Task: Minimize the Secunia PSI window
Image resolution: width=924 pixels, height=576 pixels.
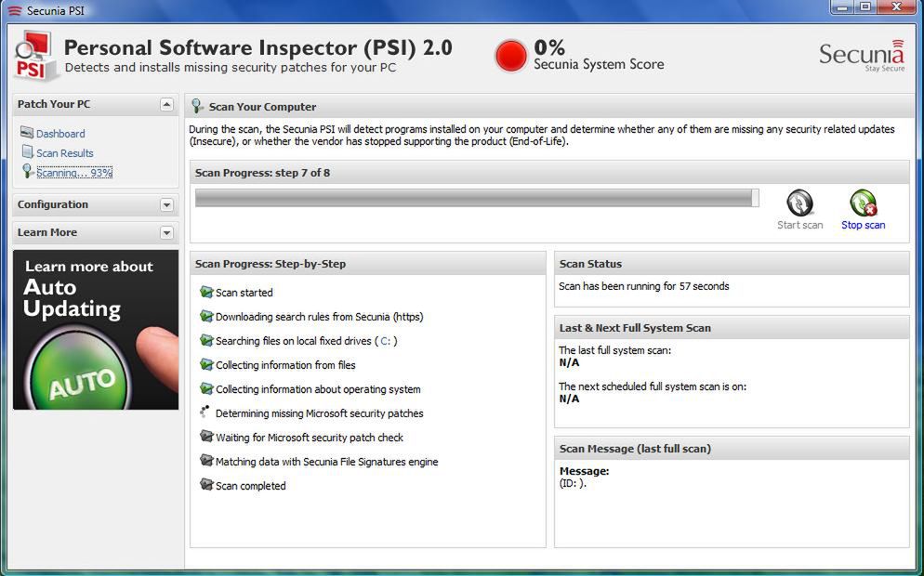Action: click(x=843, y=7)
